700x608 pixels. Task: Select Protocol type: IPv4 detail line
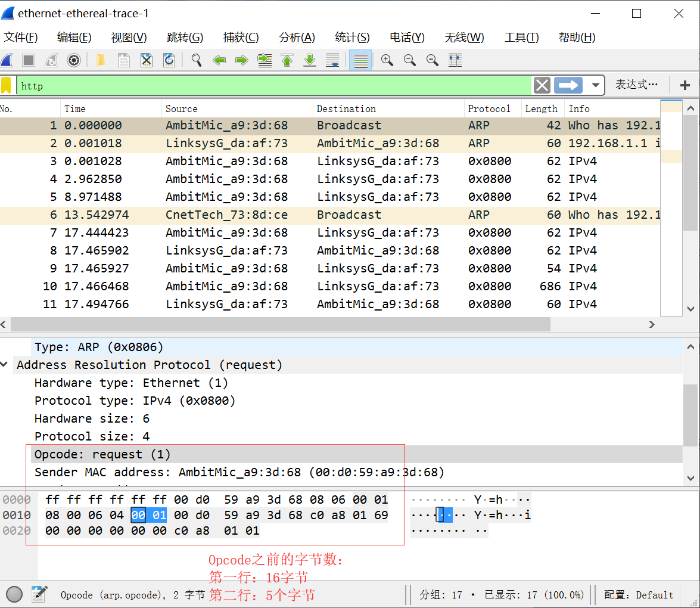click(135, 401)
